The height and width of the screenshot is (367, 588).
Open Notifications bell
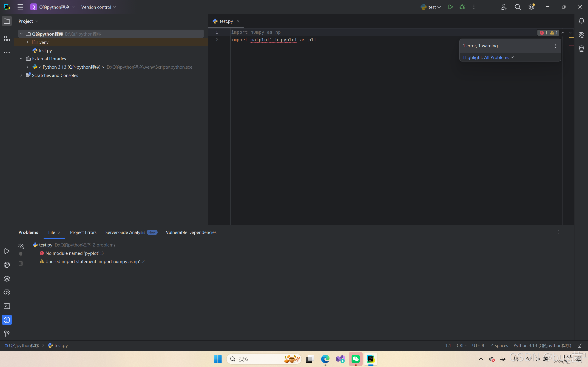click(581, 21)
